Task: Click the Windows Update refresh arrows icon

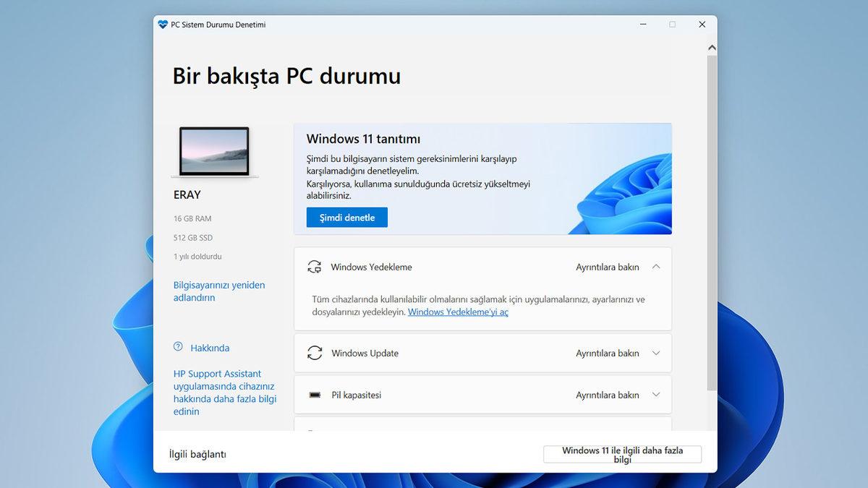Action: point(315,354)
